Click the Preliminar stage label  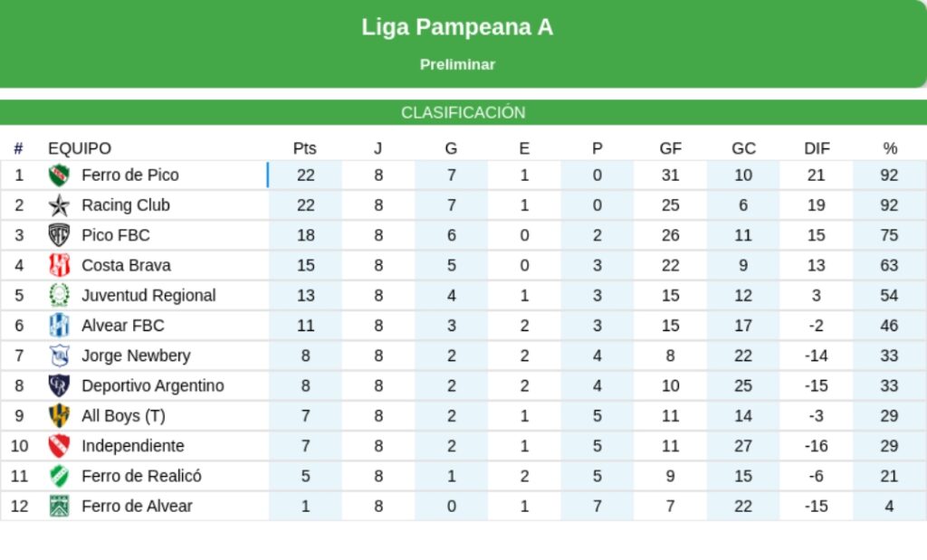(457, 65)
